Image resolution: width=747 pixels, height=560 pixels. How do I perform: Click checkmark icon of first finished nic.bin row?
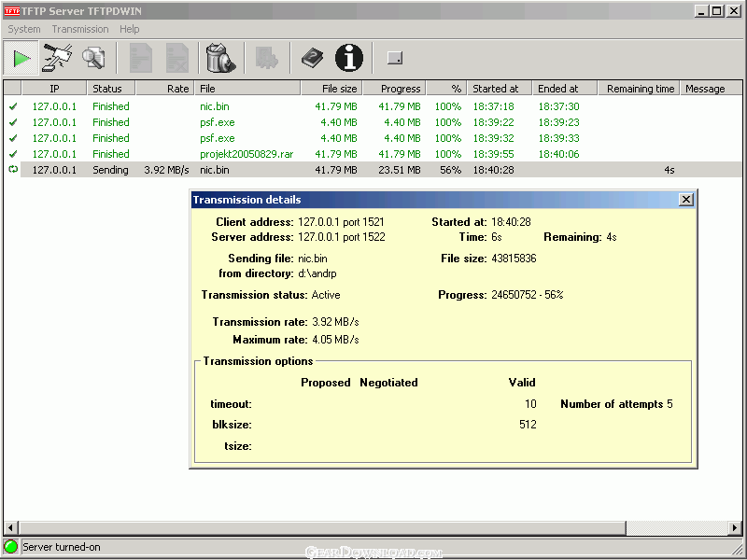[13, 106]
